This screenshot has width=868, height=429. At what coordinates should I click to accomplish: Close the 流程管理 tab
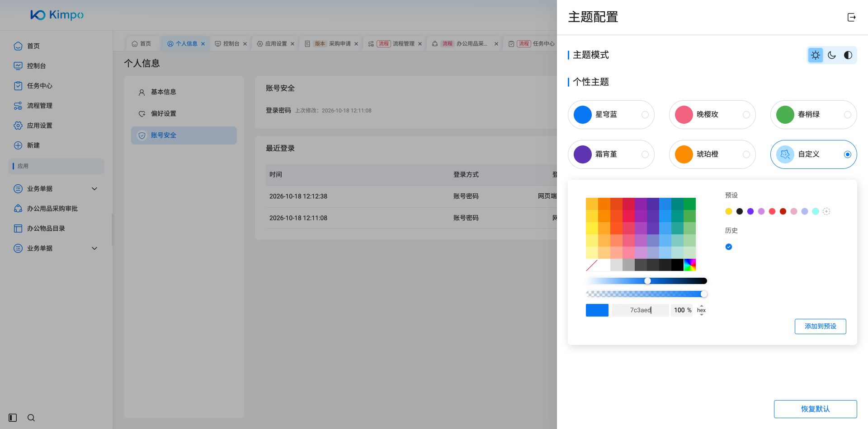[420, 44]
